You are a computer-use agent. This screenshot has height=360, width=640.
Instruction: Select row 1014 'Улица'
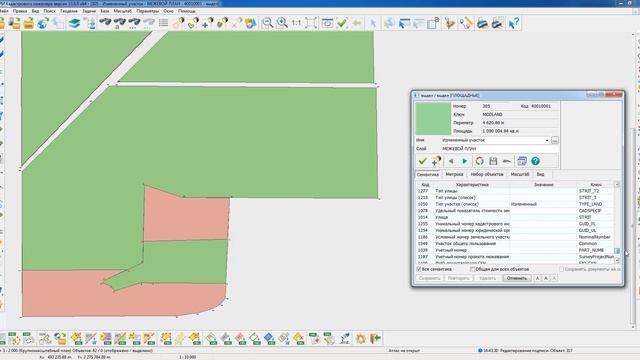click(x=515, y=217)
